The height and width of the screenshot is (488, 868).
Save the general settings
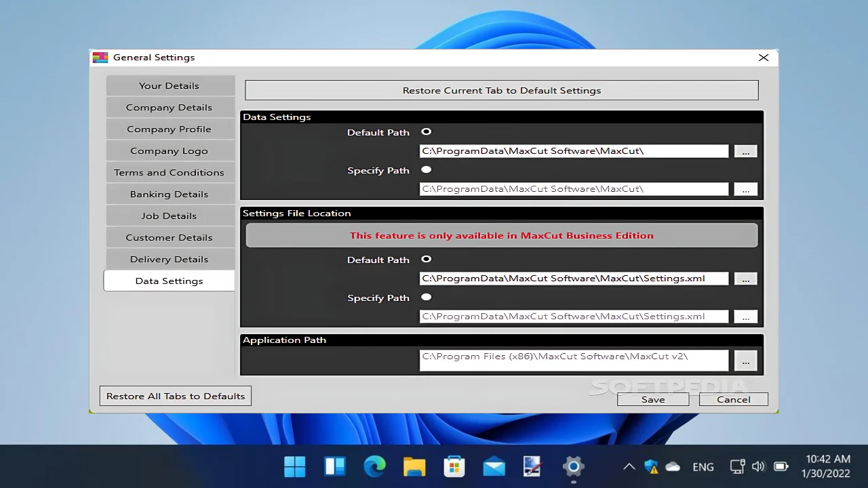(653, 399)
